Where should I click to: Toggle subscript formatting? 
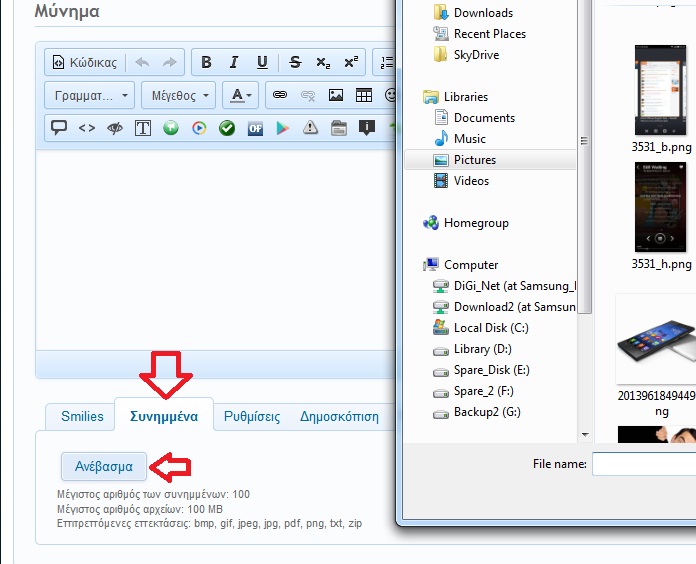(323, 62)
